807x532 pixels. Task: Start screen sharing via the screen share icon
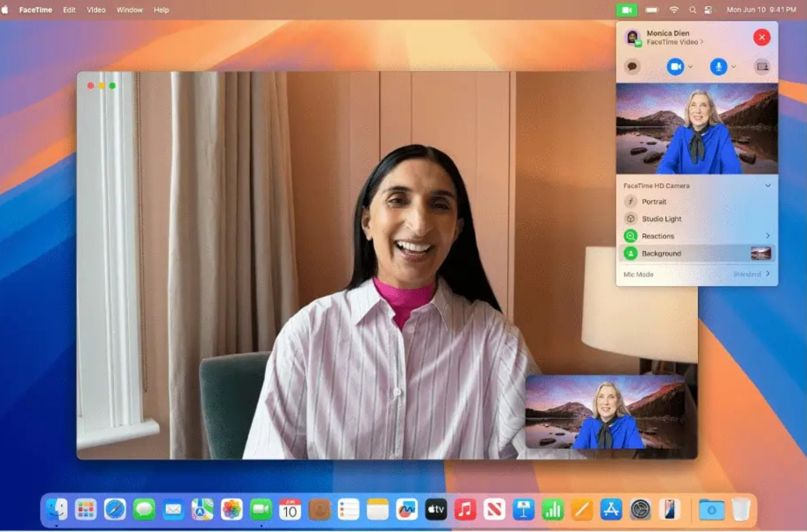[x=762, y=66]
